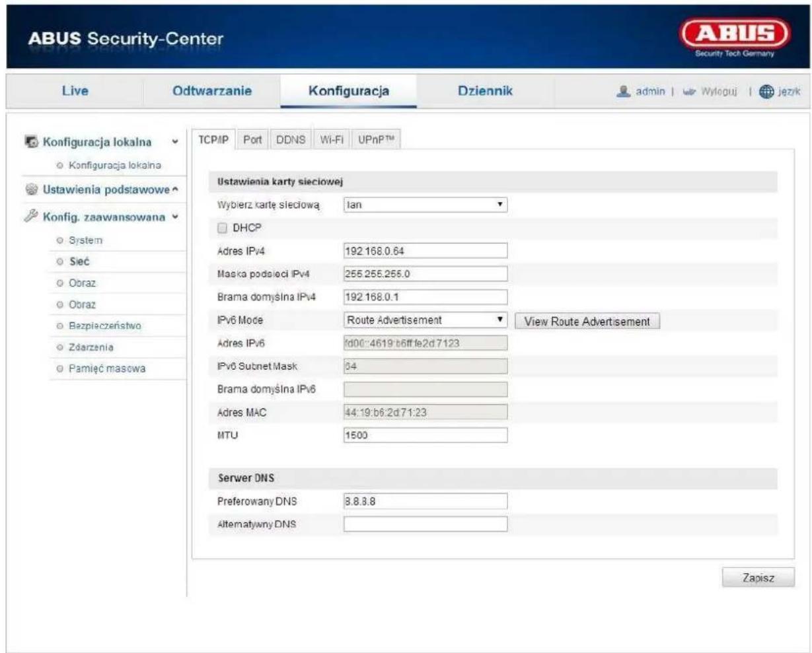Switch to the Live tab
This screenshot has width=812, height=653.
[x=75, y=91]
